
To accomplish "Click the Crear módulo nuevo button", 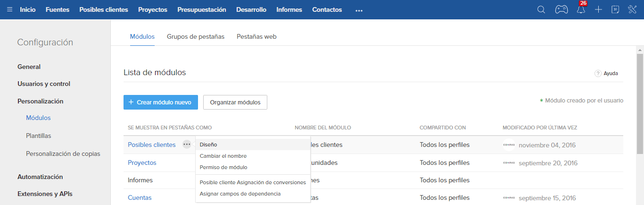I will click(160, 102).
